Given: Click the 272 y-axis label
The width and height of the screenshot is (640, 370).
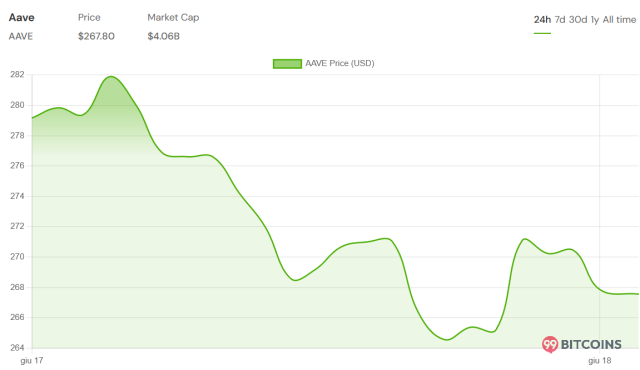Looking at the screenshot, I should coord(17,226).
